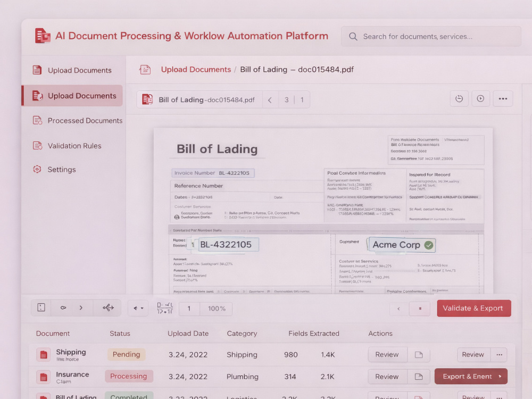Click the Fields Extracted column header
Viewport: 532px width, 399px height.
314,334
